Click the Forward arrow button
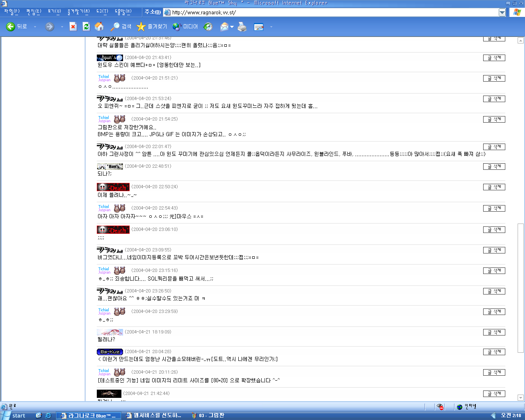 (x=50, y=27)
